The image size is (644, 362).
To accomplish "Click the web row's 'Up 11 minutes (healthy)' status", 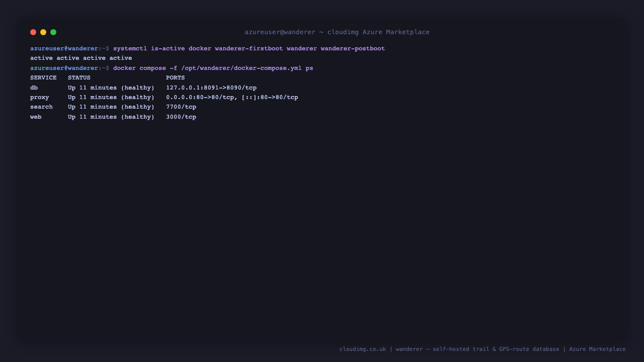I will [111, 117].
